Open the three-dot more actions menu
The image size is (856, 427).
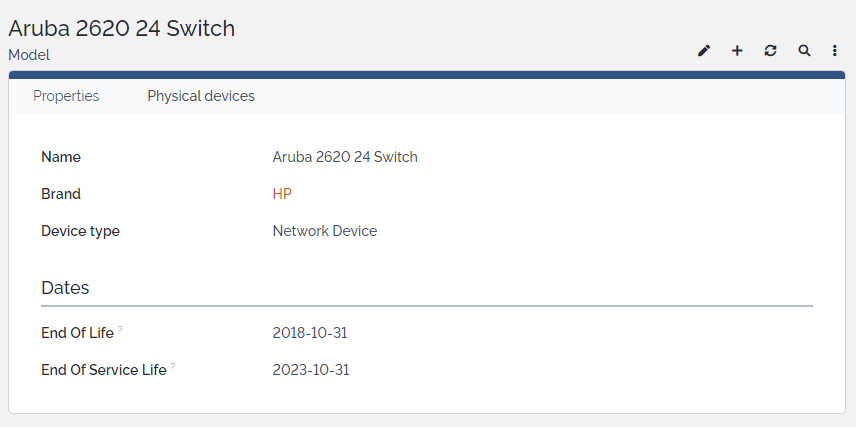(835, 51)
